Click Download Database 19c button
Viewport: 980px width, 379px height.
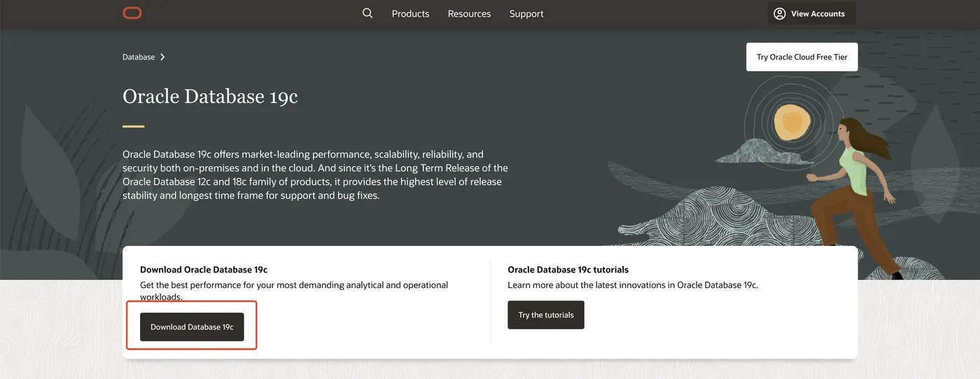pyautogui.click(x=192, y=327)
